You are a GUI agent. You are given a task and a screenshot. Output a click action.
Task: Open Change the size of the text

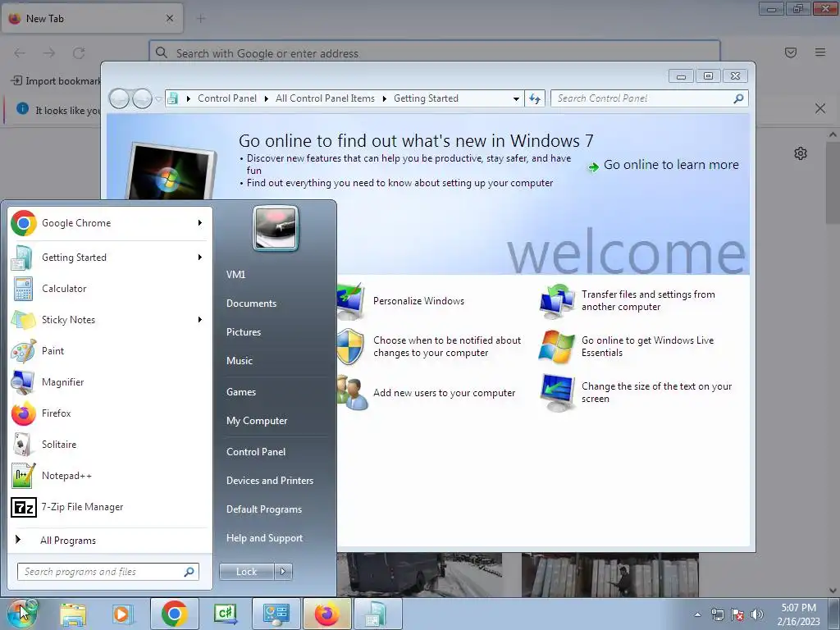[x=656, y=393]
